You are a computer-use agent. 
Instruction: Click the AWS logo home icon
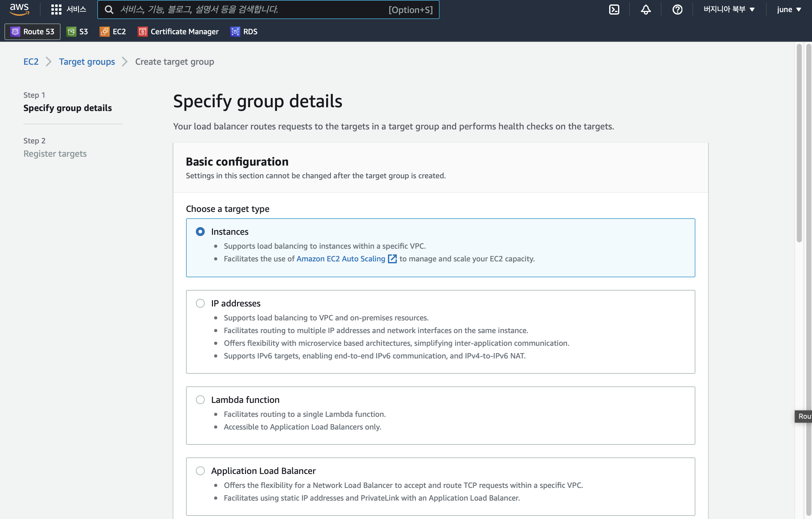(19, 9)
